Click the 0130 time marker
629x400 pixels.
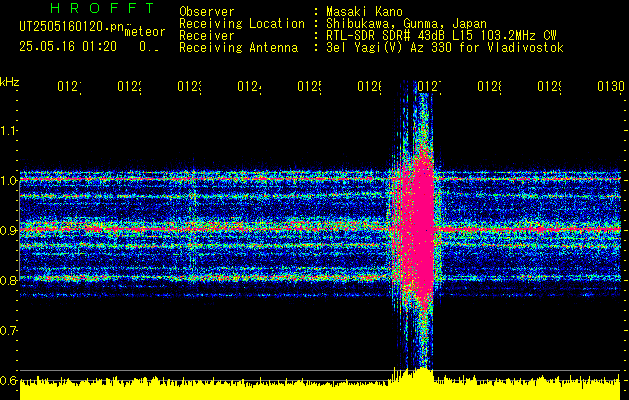click(611, 87)
